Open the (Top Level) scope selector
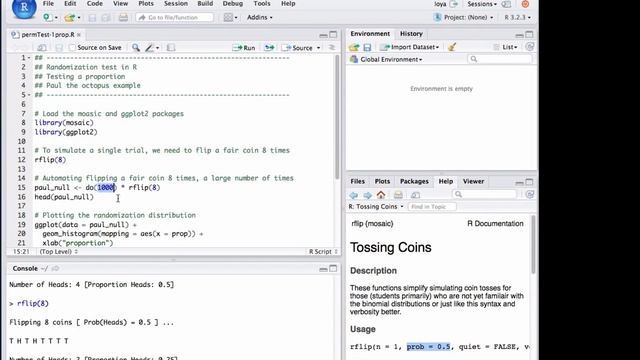The height and width of the screenshot is (360, 640). point(58,251)
